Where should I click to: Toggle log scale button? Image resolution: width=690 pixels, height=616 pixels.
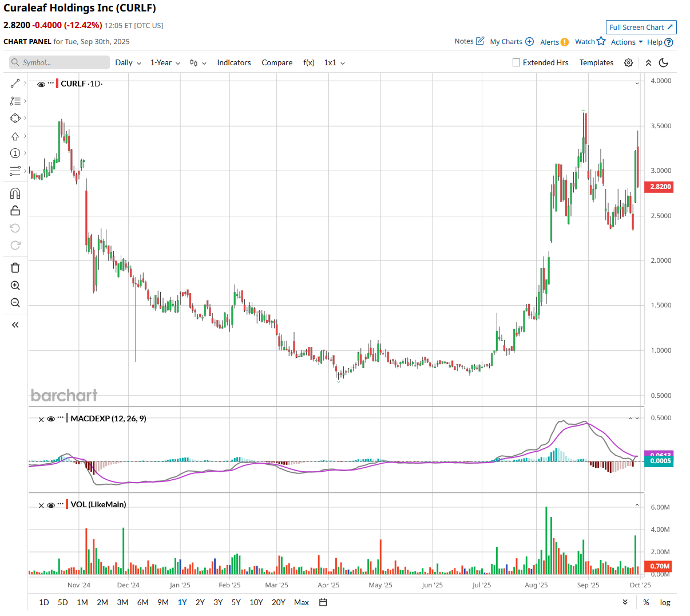tap(665, 602)
